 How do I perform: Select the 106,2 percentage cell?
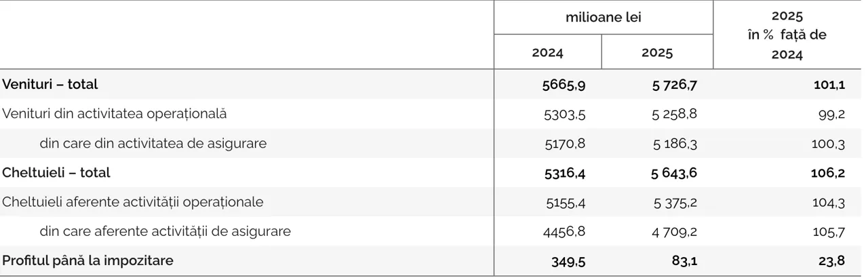(x=828, y=173)
